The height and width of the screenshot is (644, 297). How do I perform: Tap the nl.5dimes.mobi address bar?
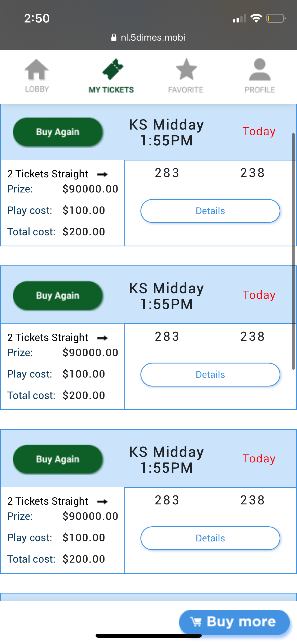(153, 38)
